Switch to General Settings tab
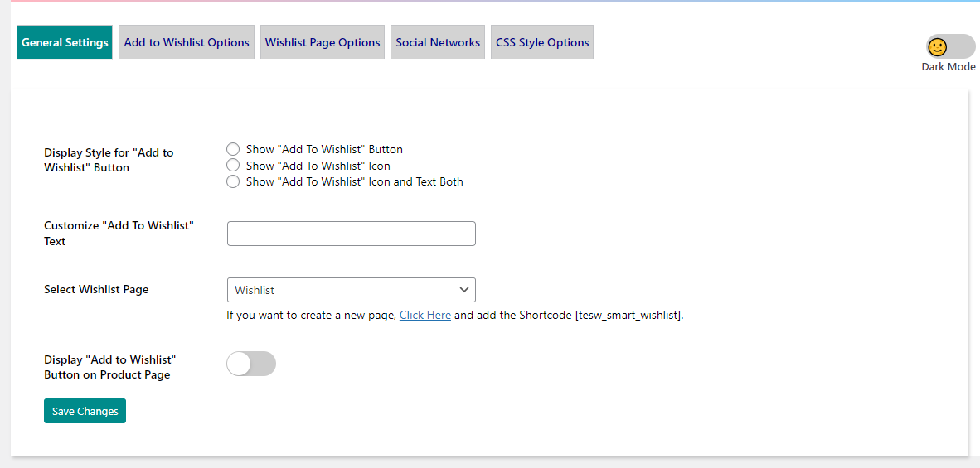Screen dimensions: 980x468 (65, 42)
